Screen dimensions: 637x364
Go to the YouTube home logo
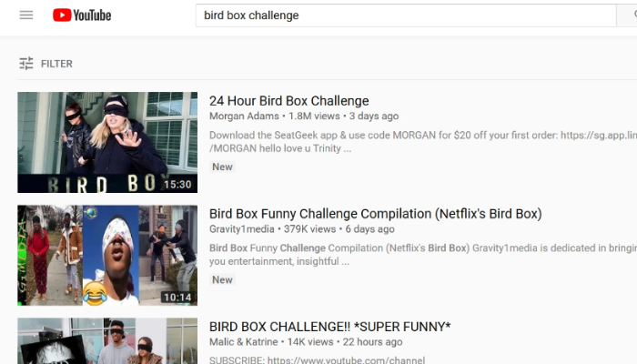click(82, 15)
